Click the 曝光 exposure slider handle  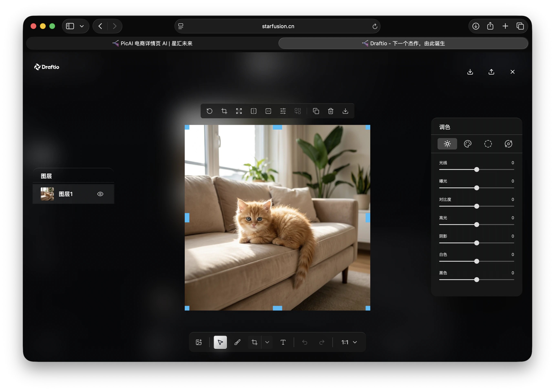[477, 188]
